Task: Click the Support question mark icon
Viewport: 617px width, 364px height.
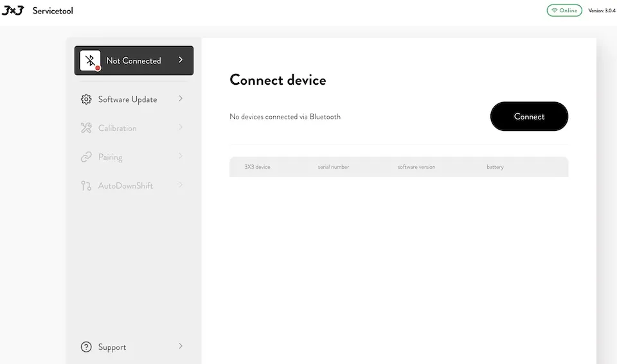Action: (86, 347)
